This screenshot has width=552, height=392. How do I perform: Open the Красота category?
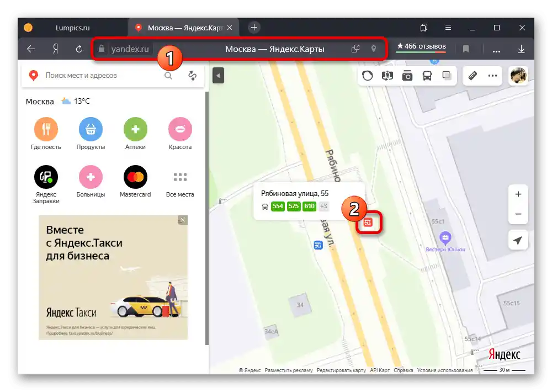[180, 134]
